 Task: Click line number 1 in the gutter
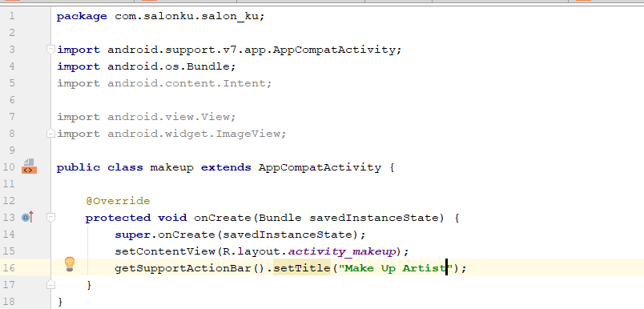(x=11, y=17)
